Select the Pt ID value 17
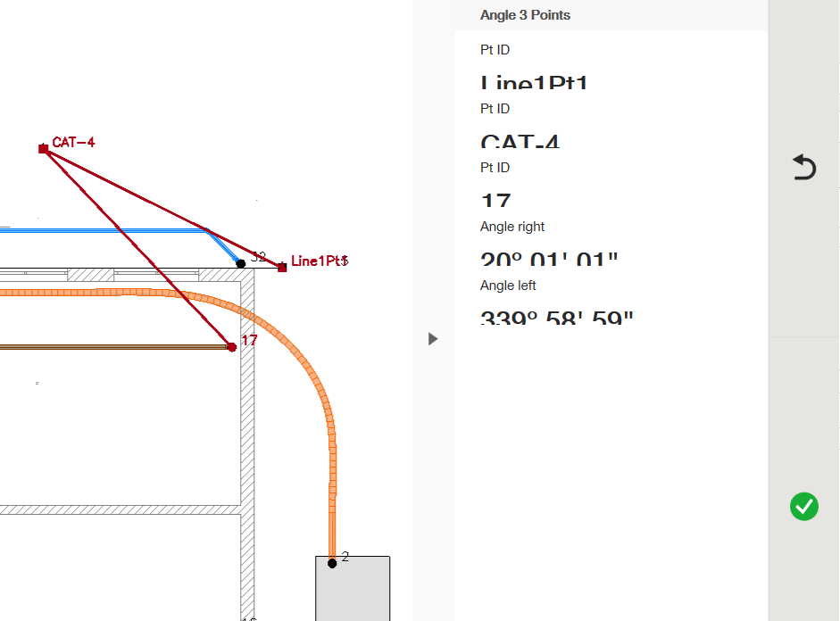 pos(495,200)
